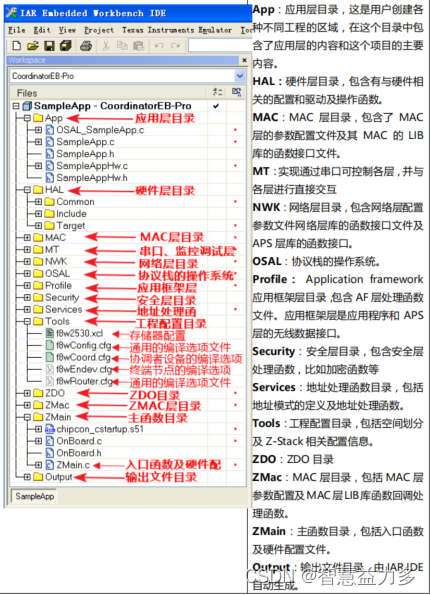Open the View menu
This screenshot has width=431, height=595.
click(67, 30)
